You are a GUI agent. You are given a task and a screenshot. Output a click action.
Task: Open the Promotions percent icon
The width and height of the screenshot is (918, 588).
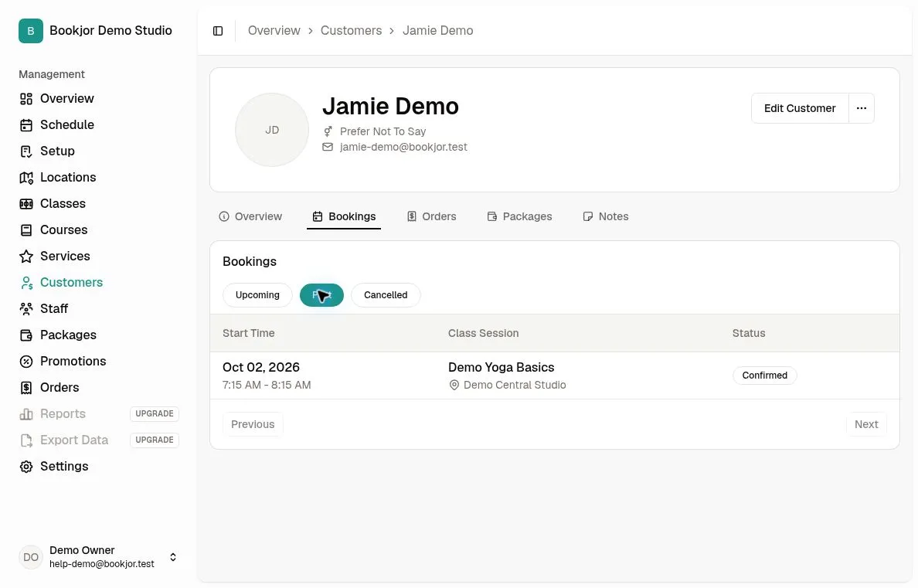[x=26, y=362]
